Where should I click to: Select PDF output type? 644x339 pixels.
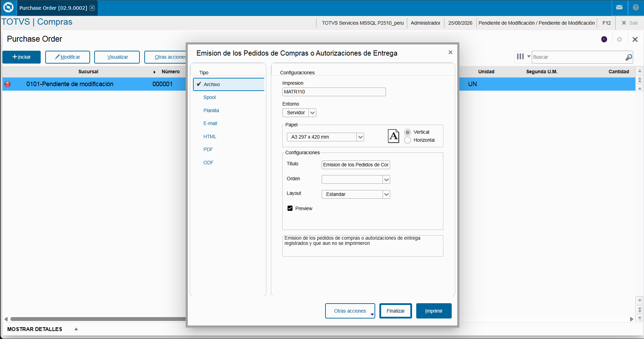(x=208, y=149)
